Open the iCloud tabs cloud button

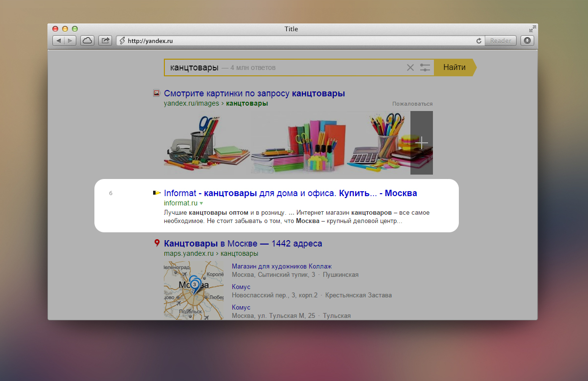click(87, 41)
